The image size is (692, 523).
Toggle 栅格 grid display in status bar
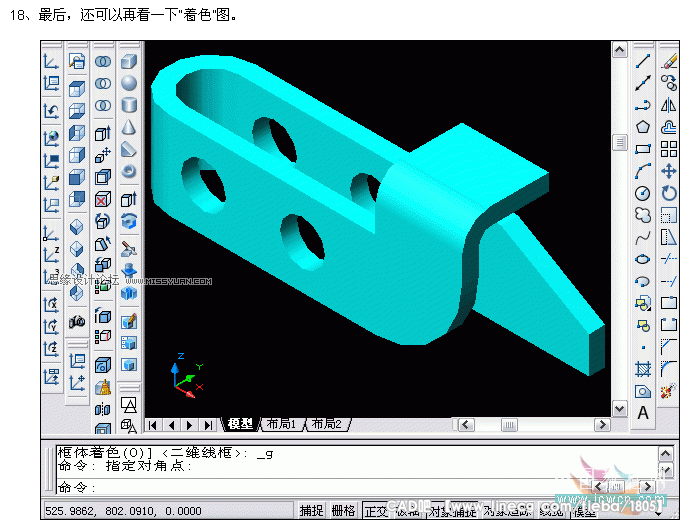click(343, 511)
